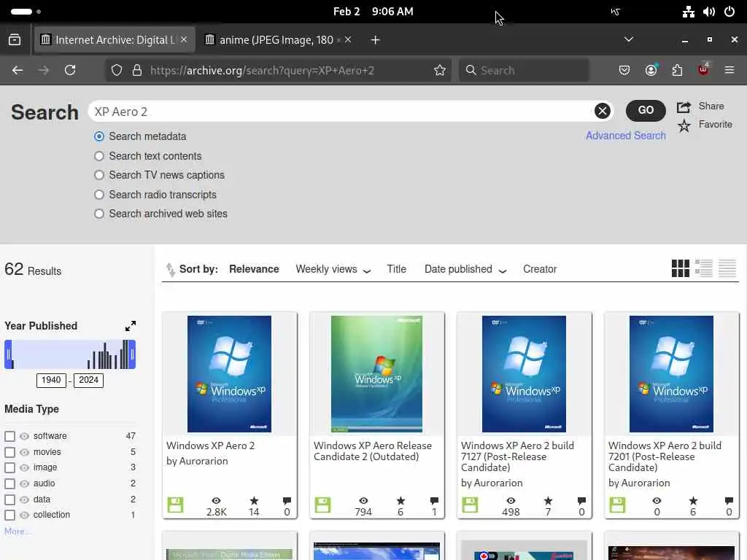Click the 1940 start year field

coord(51,380)
